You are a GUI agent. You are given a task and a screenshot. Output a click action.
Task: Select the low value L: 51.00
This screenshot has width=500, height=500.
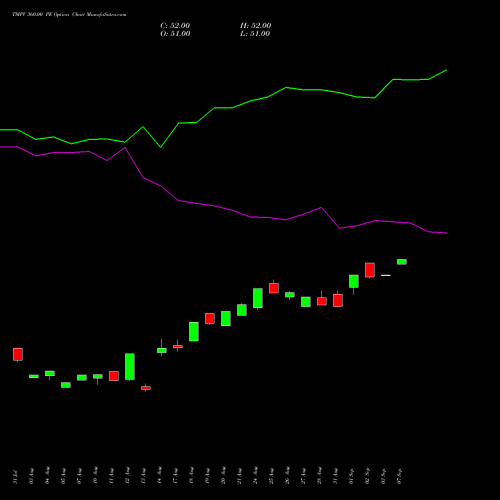click(255, 34)
